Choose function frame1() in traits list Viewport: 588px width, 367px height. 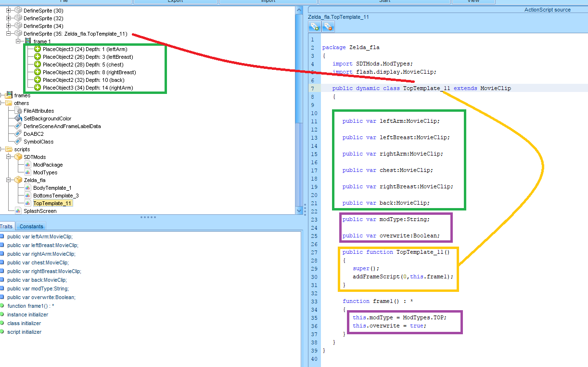click(x=31, y=306)
